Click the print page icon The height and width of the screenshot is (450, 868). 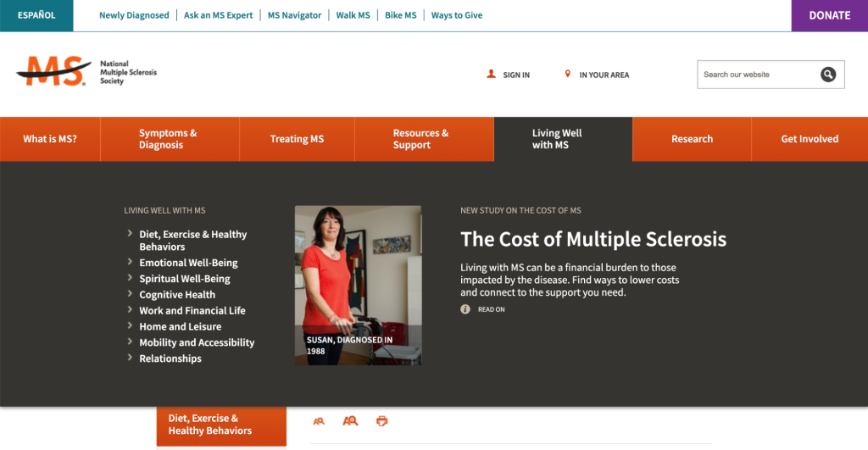point(382,421)
